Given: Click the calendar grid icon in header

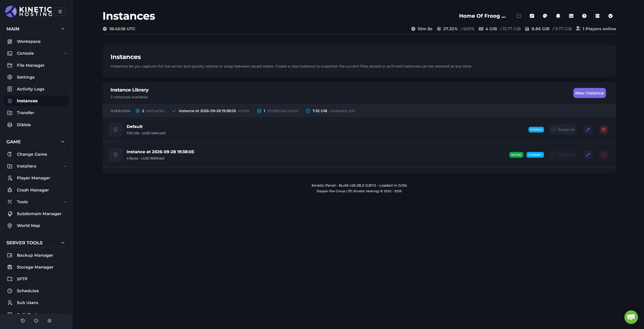Looking at the screenshot, I should (x=571, y=16).
